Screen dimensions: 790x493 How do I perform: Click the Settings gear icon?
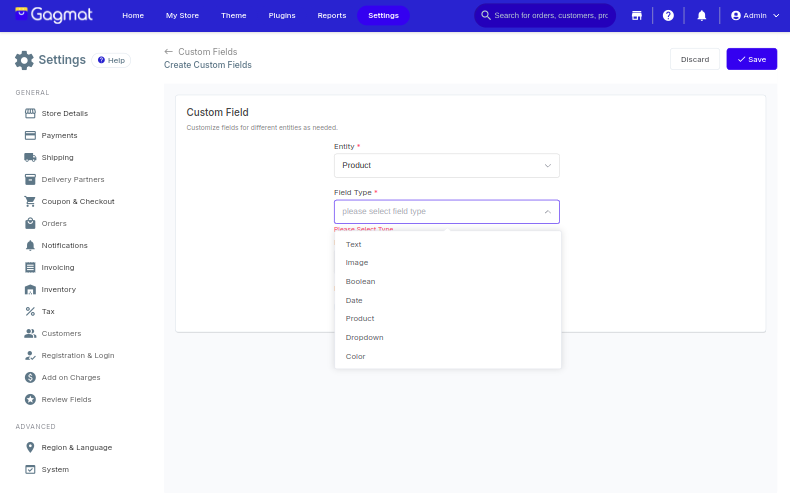click(24, 60)
